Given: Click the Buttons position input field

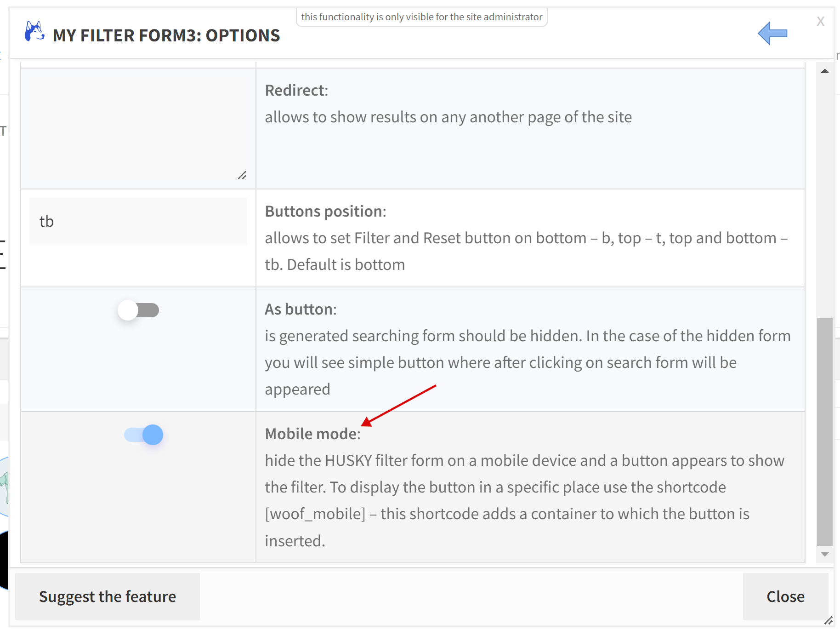Looking at the screenshot, I should click(x=138, y=221).
